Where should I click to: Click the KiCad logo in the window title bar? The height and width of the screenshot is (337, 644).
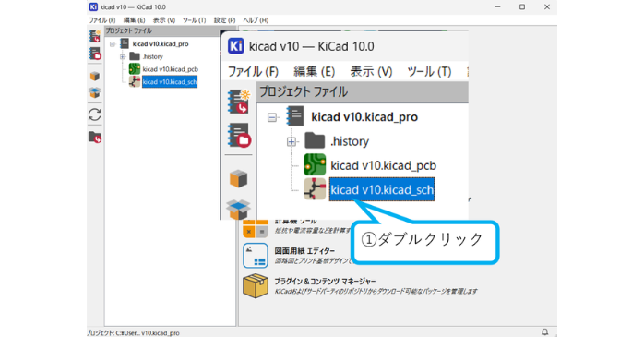(x=93, y=7)
